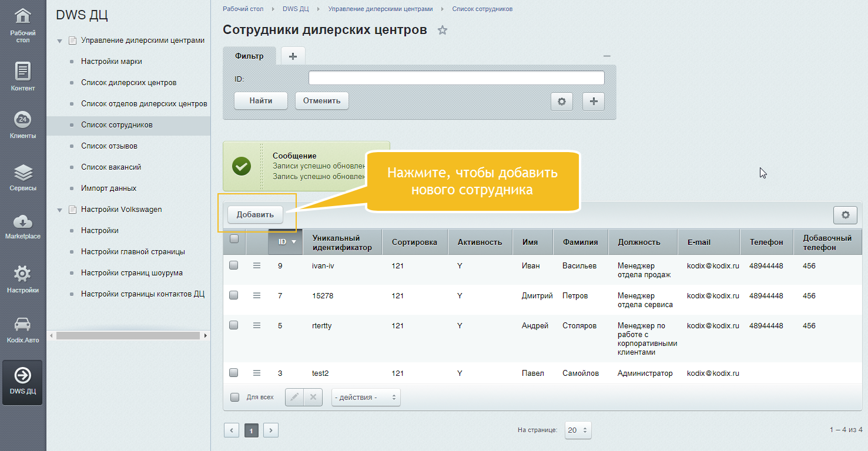868x451 pixels.
Task: Open row actions menu for ivan-iv
Action: pos(256,265)
